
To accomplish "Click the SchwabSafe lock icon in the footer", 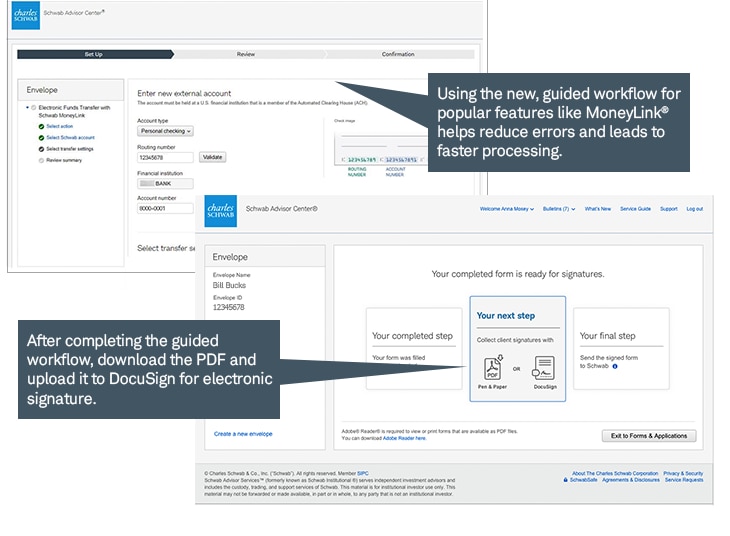I will [x=566, y=480].
